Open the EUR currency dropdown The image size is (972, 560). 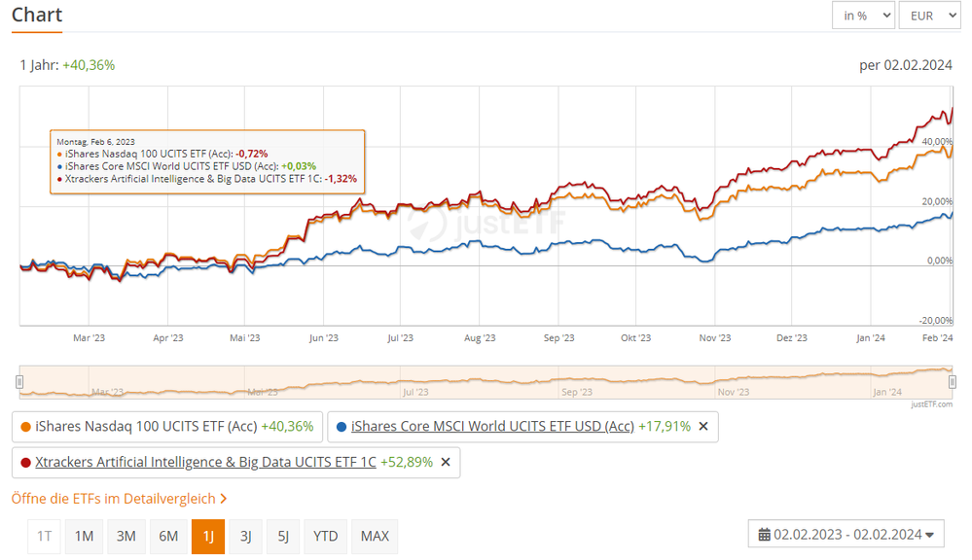(930, 16)
